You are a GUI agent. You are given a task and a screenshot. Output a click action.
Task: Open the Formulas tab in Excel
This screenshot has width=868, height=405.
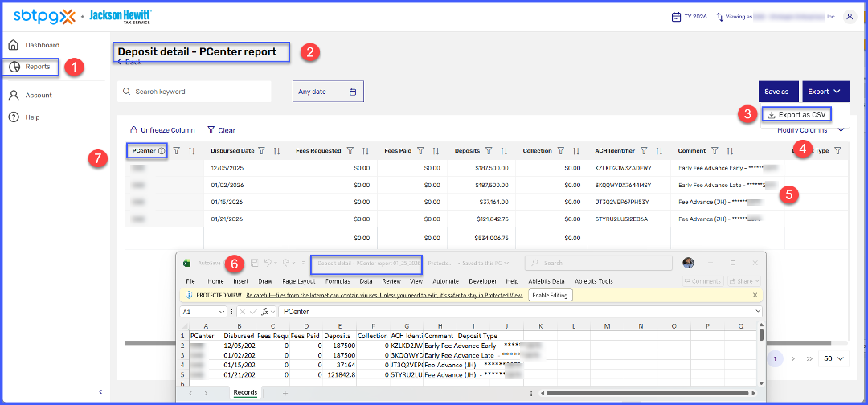point(337,281)
